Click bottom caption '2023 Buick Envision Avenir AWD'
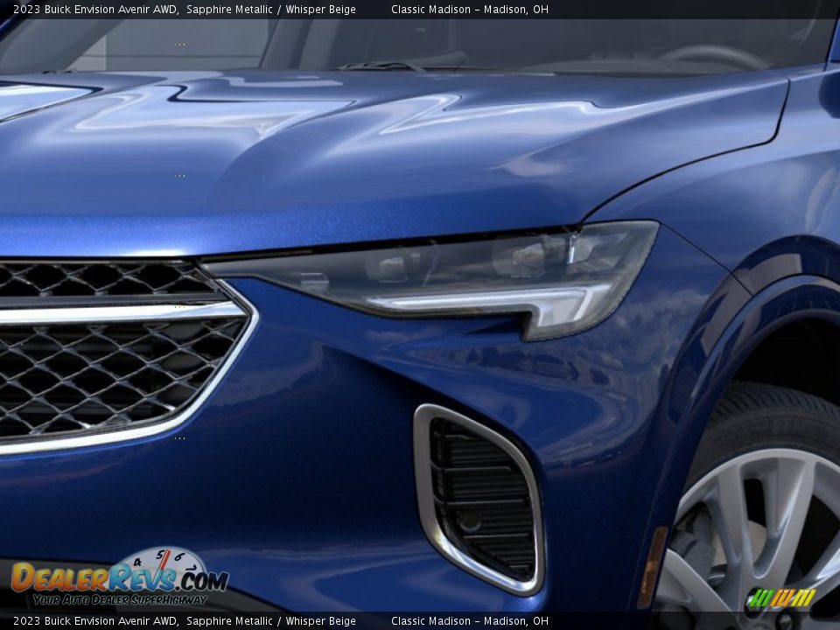Image resolution: width=840 pixels, height=630 pixels. pyautogui.click(x=95, y=621)
